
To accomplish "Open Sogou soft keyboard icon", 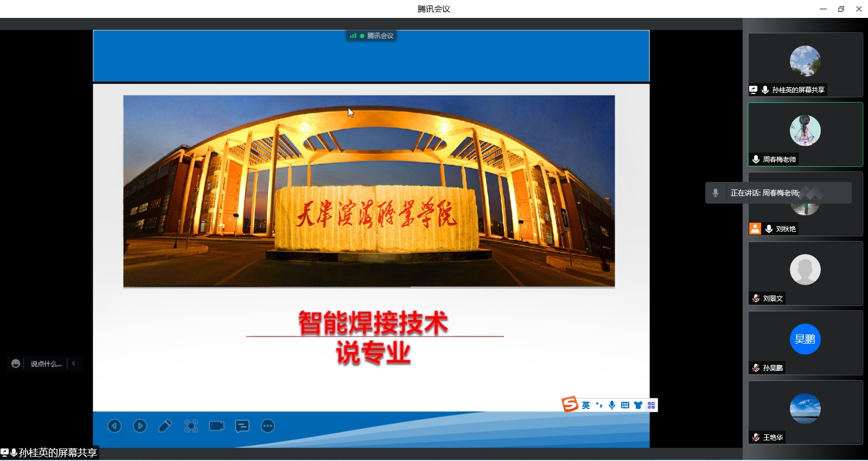I will coord(625,405).
